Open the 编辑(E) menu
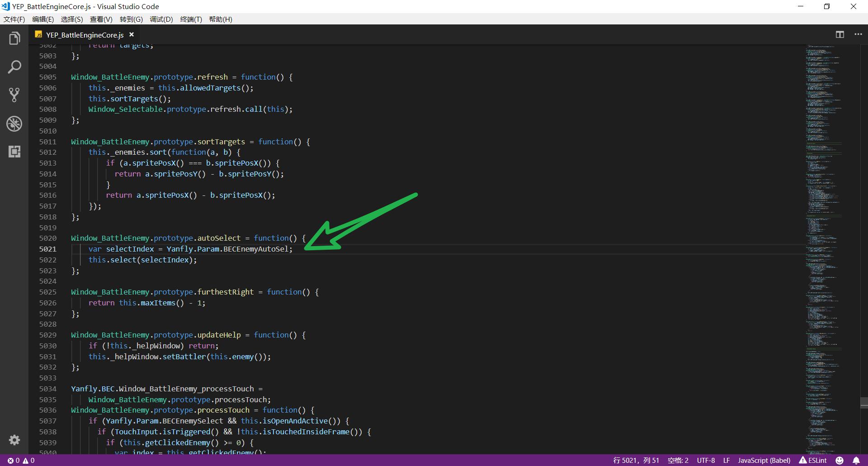 43,19
